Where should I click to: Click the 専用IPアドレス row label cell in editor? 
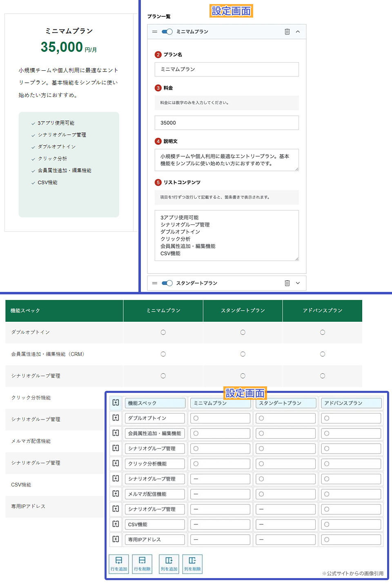tap(155, 540)
